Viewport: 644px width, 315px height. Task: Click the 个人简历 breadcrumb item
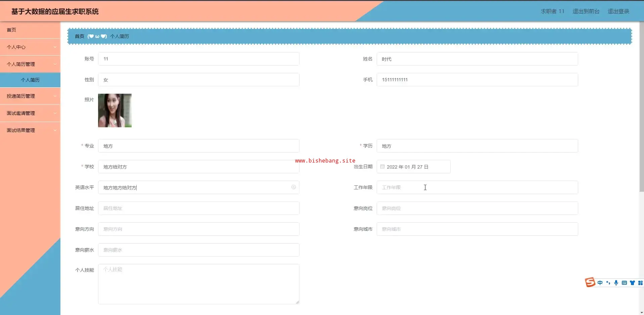tap(120, 36)
